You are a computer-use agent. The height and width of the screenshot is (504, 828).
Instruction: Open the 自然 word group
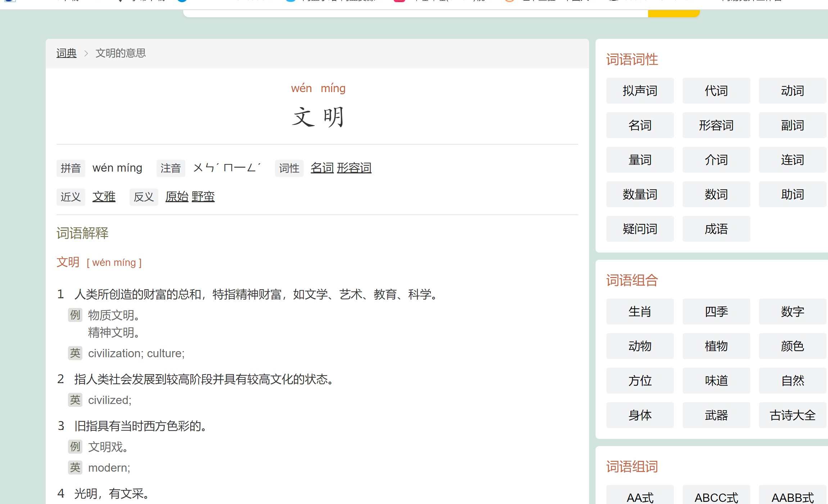793,381
